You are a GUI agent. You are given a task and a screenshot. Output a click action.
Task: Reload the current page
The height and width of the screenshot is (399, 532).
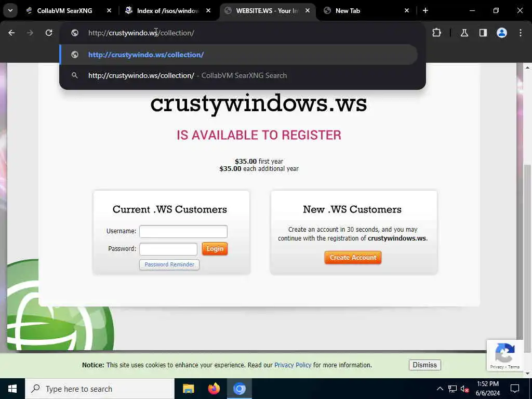pyautogui.click(x=49, y=33)
